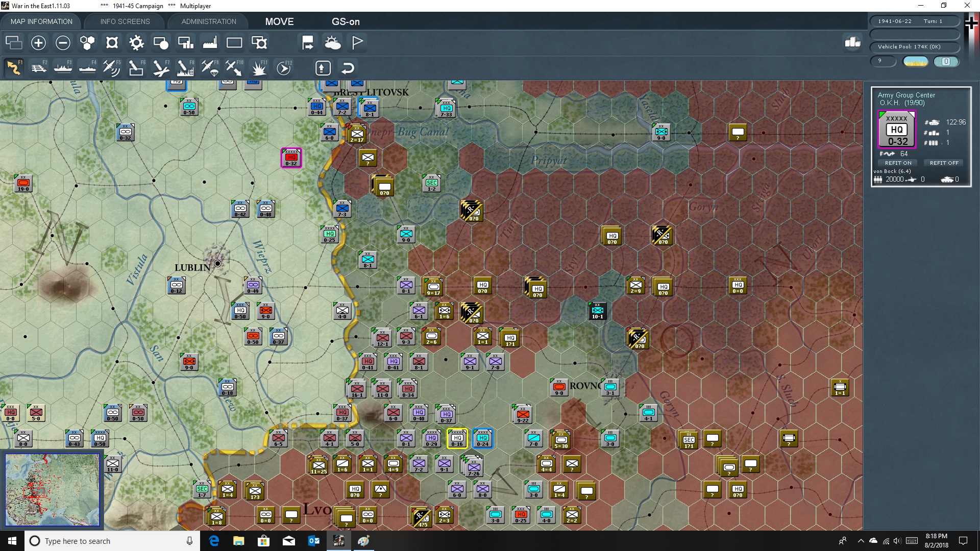Open the MAP INFORMATION tab
The height and width of the screenshot is (551, 980).
click(41, 21)
